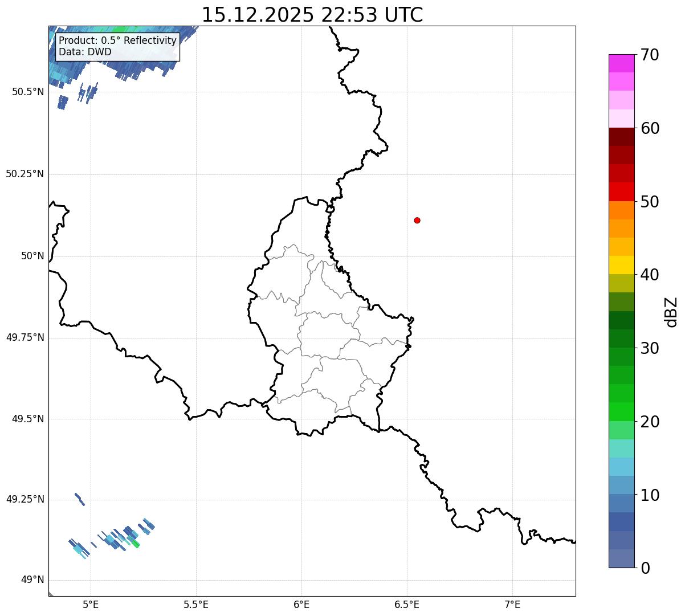Select longitude label 5°E
Screen dimensions: 685x616
[91, 605]
